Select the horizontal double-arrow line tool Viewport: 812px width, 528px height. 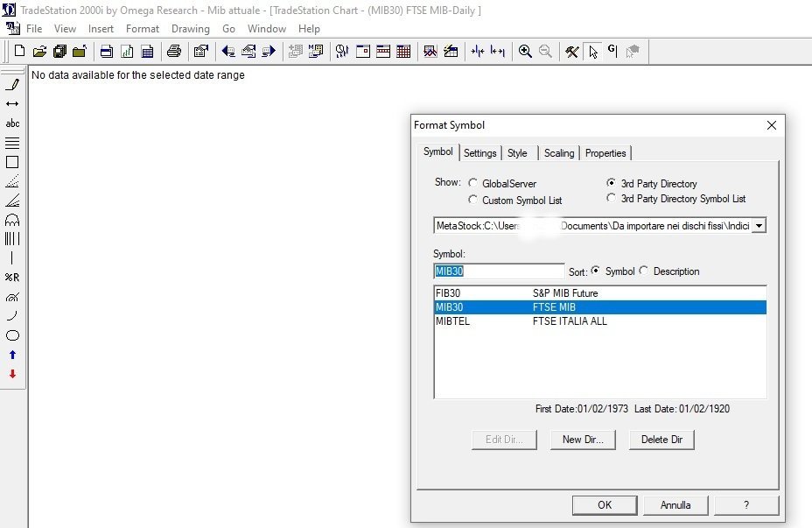point(12,104)
